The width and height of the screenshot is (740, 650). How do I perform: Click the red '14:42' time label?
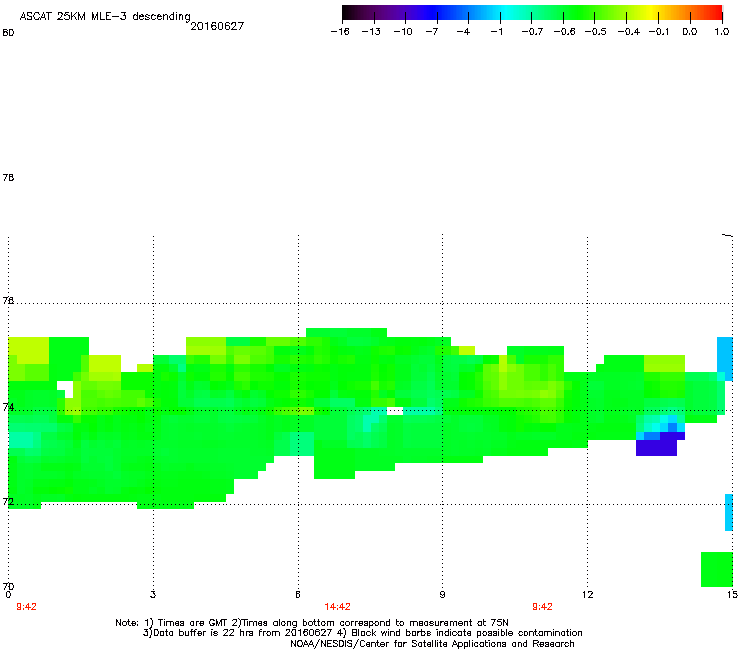click(x=337, y=607)
